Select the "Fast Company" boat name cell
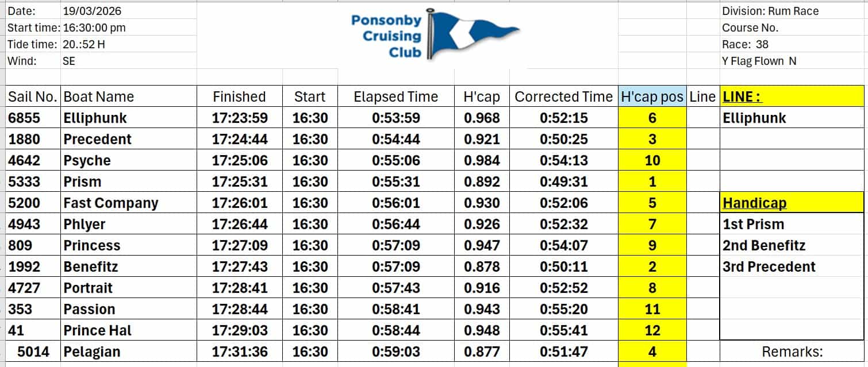This screenshot has width=868, height=367. pyautogui.click(x=111, y=203)
